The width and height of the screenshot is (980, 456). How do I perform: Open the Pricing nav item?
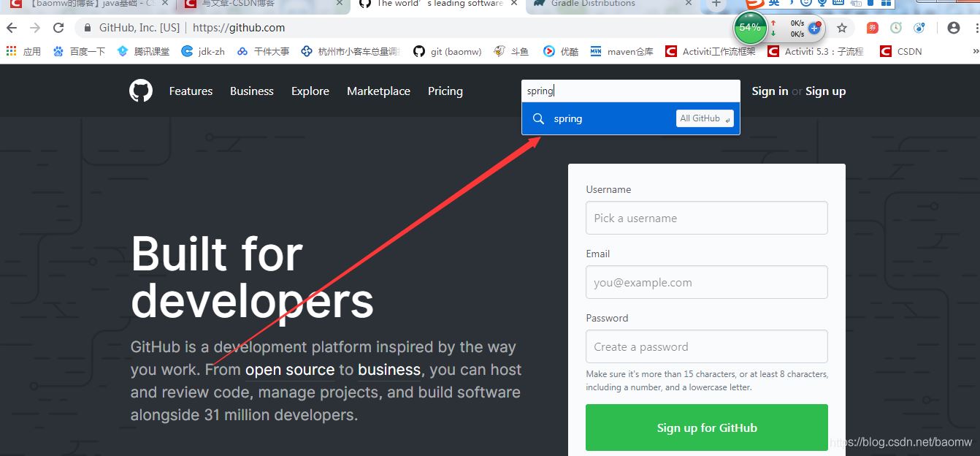(x=445, y=91)
